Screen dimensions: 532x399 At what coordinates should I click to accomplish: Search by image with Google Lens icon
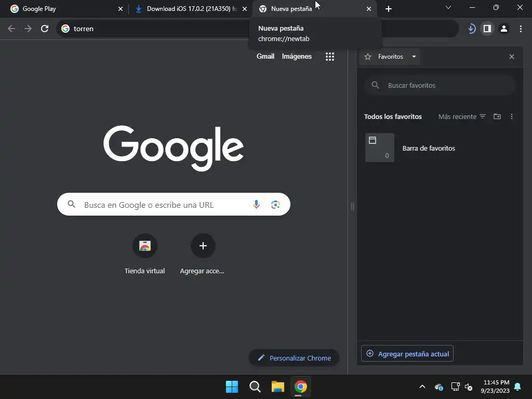point(275,204)
